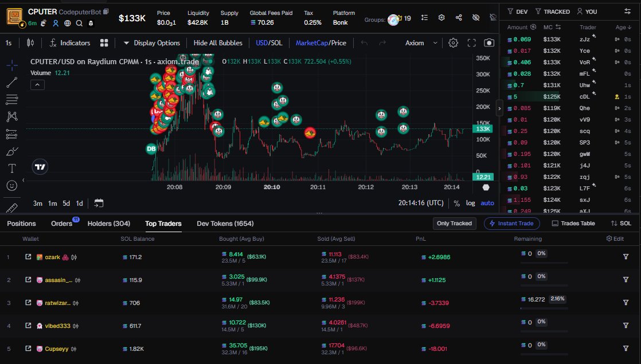The height and width of the screenshot is (364, 641).
Task: Select the 1s chart interval
Action: (x=9, y=43)
